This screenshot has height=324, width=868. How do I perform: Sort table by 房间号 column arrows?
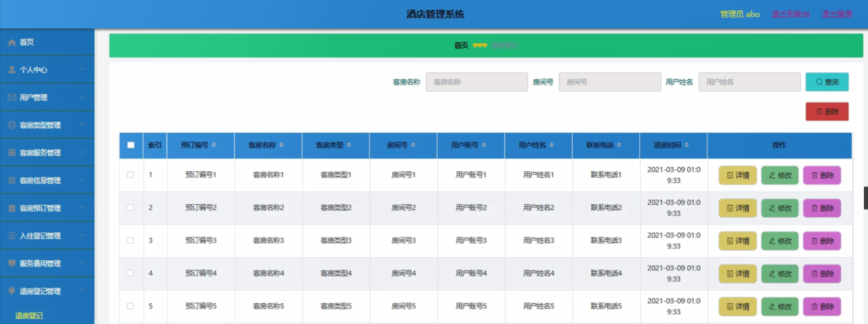coord(412,145)
